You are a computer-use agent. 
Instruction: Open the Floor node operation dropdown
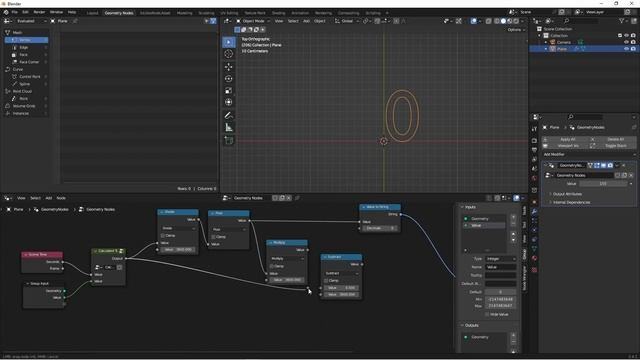click(x=229, y=229)
